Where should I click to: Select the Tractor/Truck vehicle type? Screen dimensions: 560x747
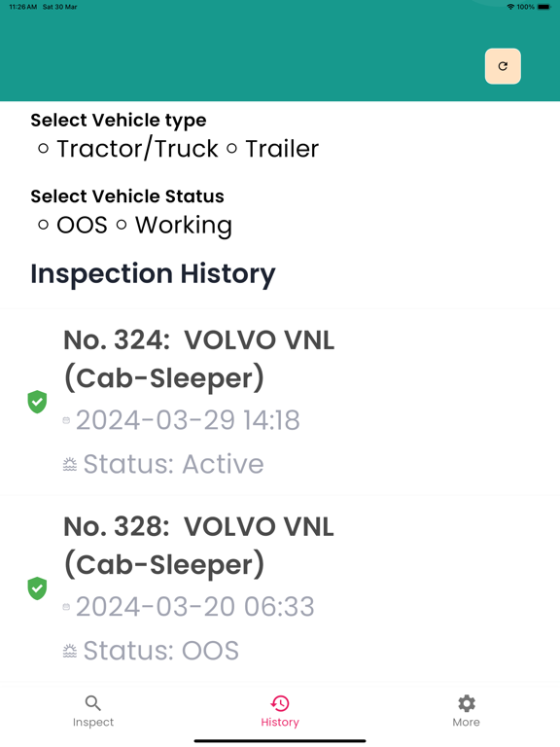(128, 149)
